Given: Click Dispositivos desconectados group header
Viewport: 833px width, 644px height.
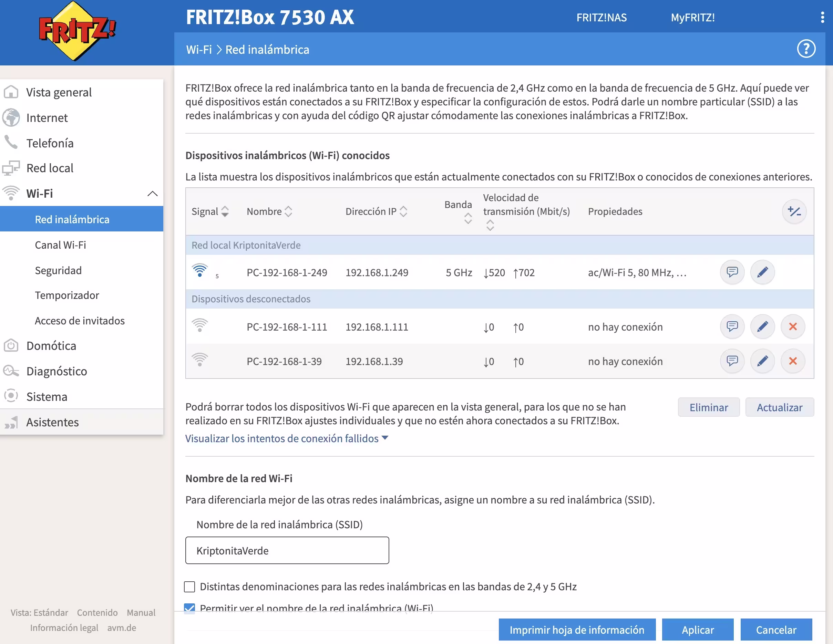Looking at the screenshot, I should pos(500,299).
